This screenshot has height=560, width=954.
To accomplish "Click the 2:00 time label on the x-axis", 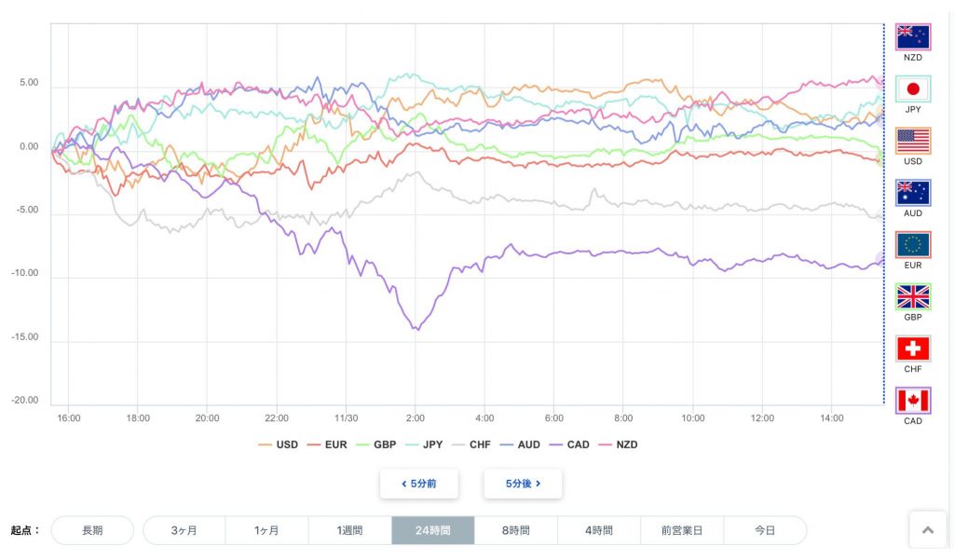I will [x=416, y=418].
